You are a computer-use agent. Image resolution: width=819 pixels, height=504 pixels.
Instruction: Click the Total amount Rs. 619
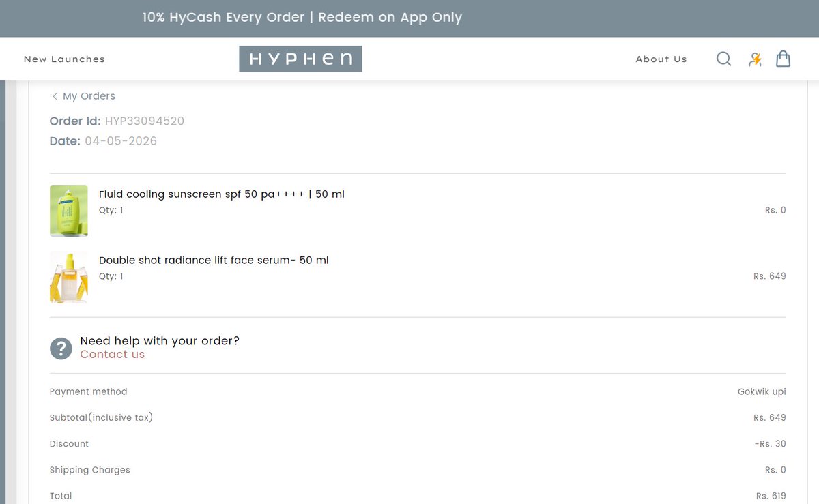771,496
